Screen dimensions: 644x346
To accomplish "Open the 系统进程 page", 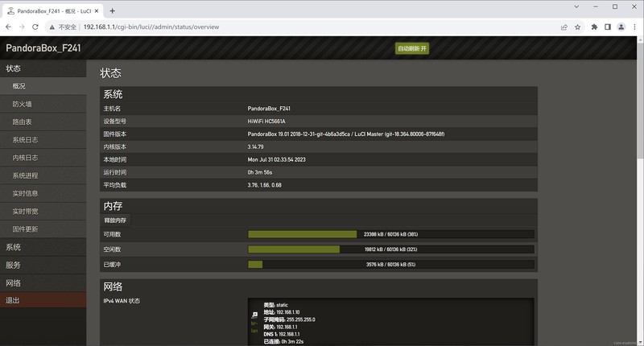I will tap(43, 175).
